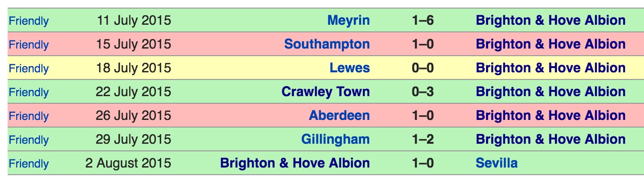Open the Friendly link for 18 July 2015
Image resolution: width=644 pixels, height=178 pixels.
(29, 69)
